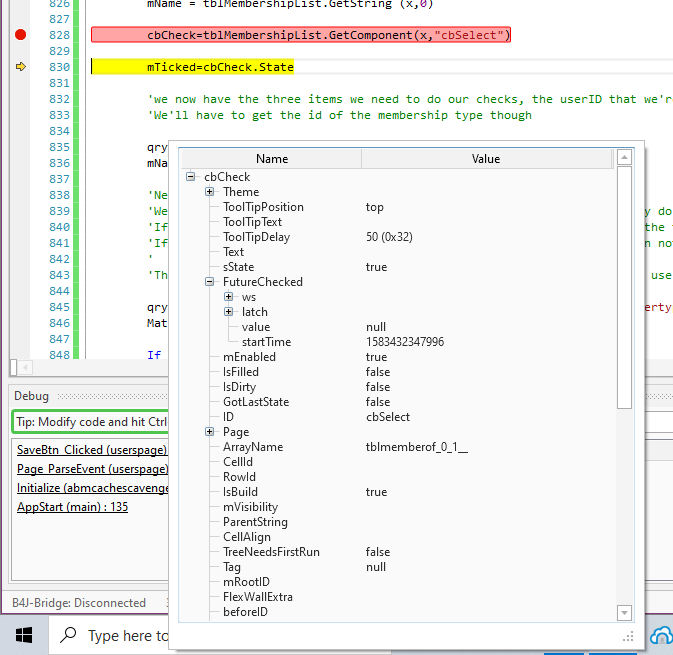This screenshot has height=655, width=673.
Task: Click the value tblmemberof_0_1__
Action: click(x=416, y=447)
